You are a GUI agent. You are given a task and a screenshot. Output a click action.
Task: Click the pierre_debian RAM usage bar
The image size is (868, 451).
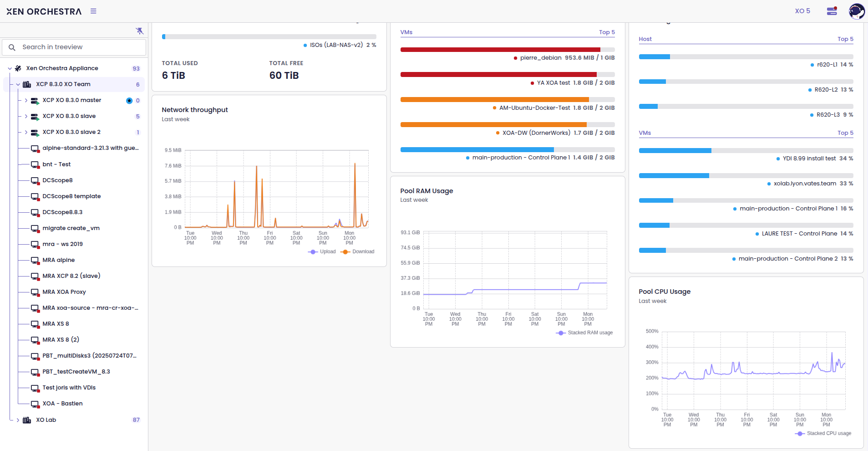pyautogui.click(x=508, y=50)
